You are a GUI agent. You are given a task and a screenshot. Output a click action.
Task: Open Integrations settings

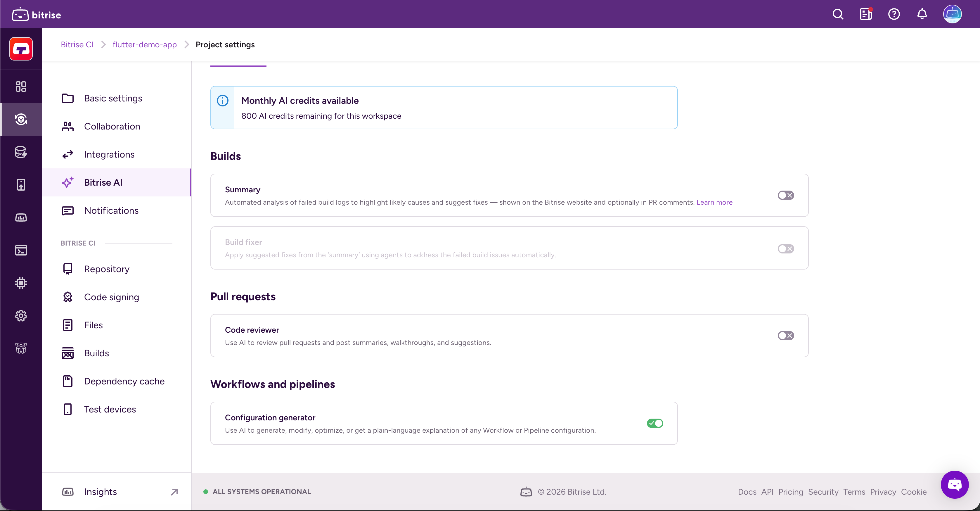[116, 154]
